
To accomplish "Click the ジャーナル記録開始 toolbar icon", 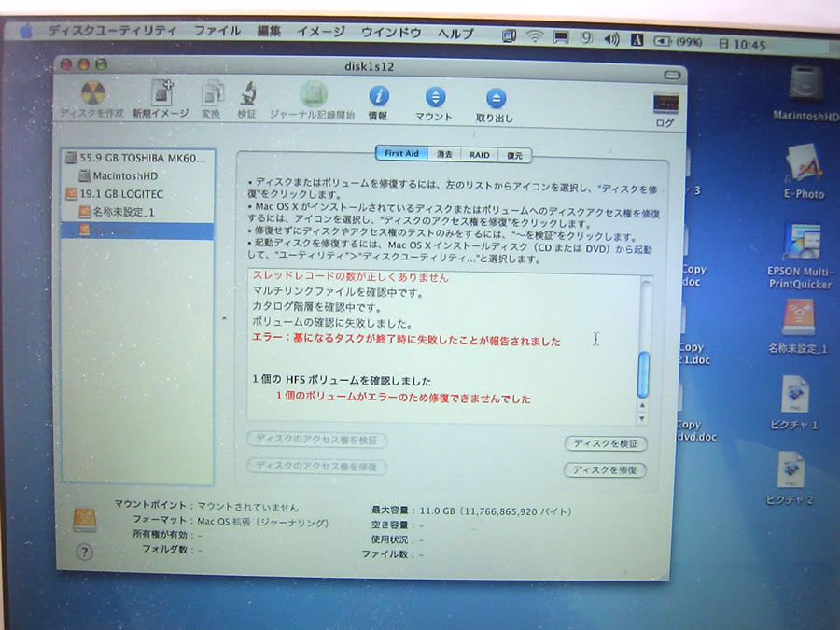I will 313,95.
